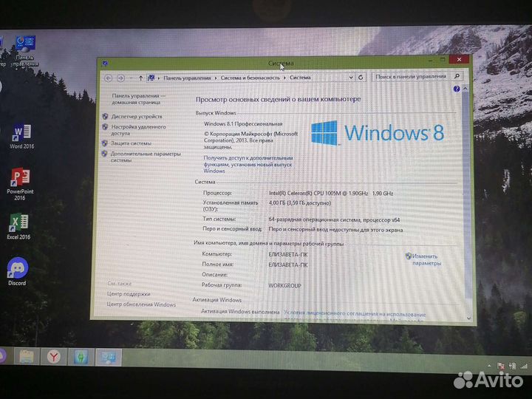Screen dimensions: 532x399
Task: Open Yandex browser in taskbar
Action: coord(54,357)
